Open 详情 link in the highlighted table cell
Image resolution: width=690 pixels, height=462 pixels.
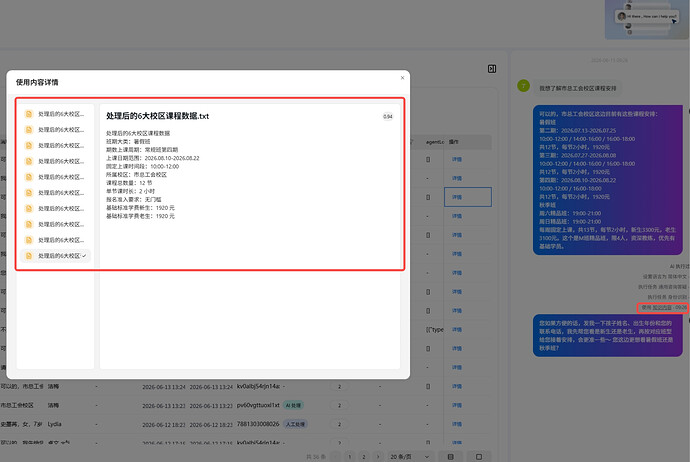457,197
